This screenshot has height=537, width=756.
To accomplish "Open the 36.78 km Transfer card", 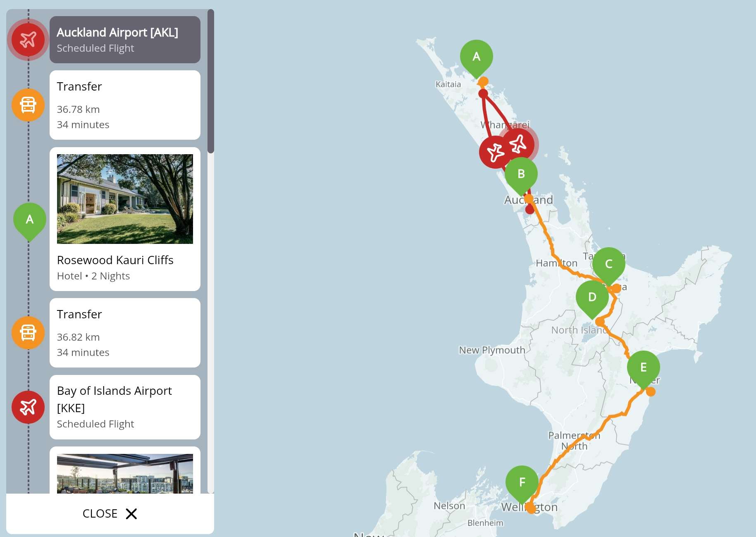I will pyautogui.click(x=125, y=105).
